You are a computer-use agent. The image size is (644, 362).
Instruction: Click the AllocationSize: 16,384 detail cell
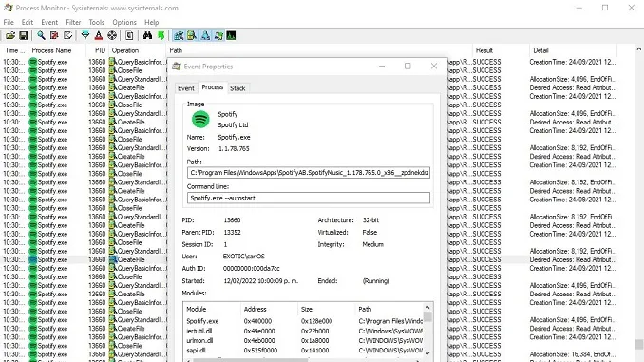click(573, 354)
